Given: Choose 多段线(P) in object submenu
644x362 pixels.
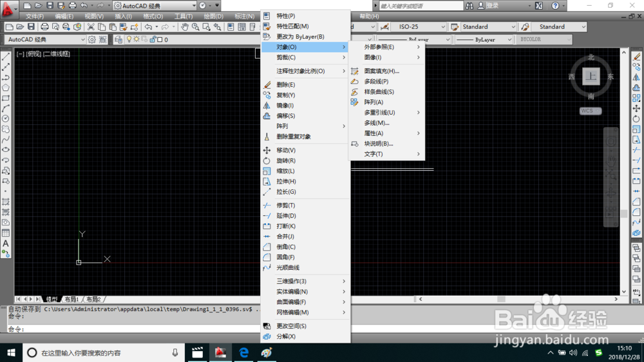Looking at the screenshot, I should point(386,81).
